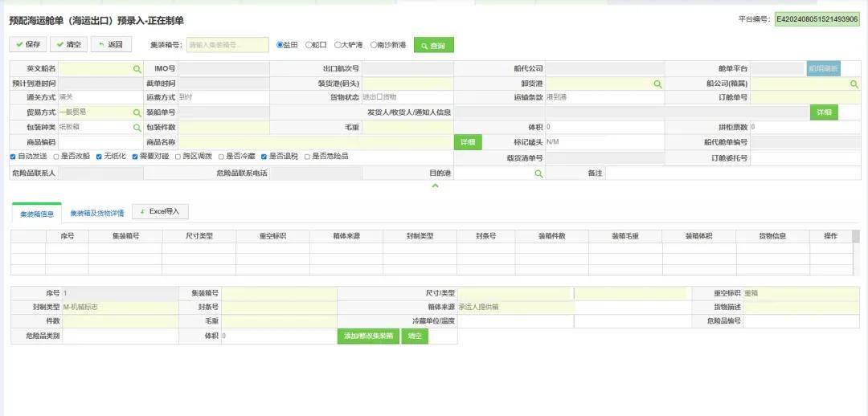This screenshot has height=416, width=868.
Task: Click the green 查询 search button
Action: coord(433,46)
